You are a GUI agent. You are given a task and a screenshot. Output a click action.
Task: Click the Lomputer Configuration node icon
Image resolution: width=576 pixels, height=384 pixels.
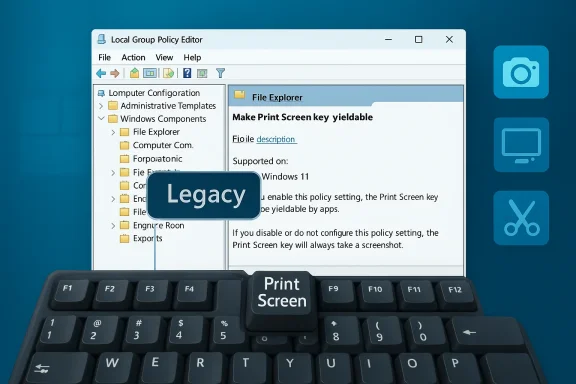pos(101,93)
